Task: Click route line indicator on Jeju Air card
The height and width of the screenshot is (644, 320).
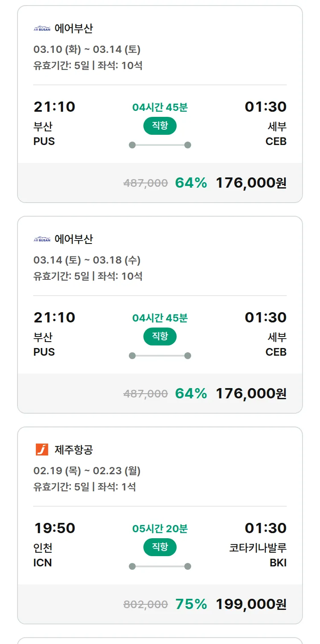Action: (160, 566)
